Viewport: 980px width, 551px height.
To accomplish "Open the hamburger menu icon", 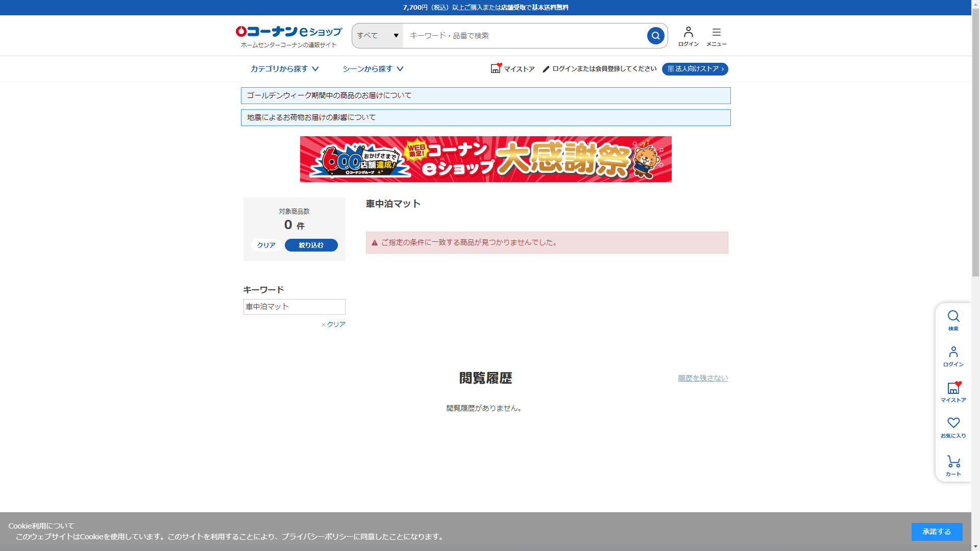I will (x=716, y=36).
